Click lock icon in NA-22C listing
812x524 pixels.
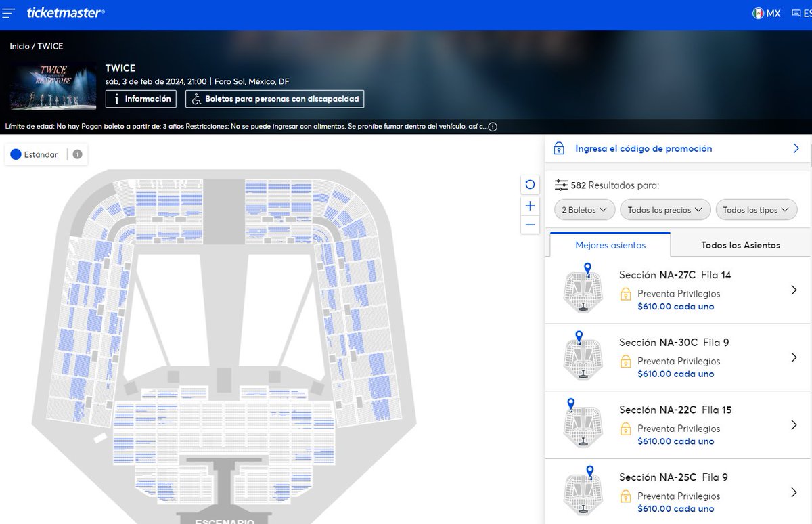click(626, 429)
